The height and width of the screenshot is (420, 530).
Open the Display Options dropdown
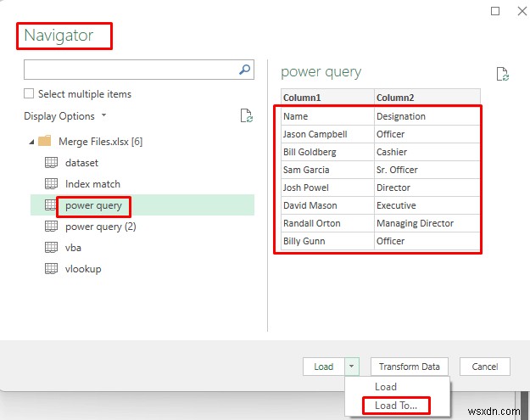[66, 115]
